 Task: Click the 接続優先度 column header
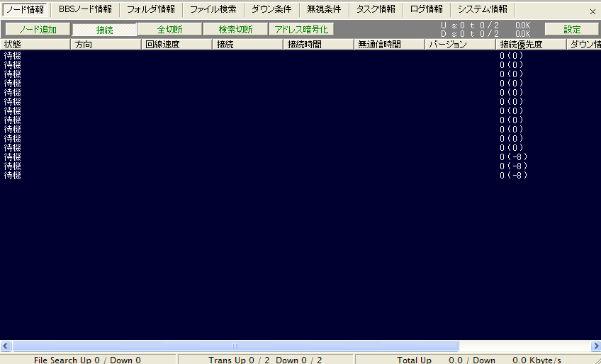tap(532, 45)
